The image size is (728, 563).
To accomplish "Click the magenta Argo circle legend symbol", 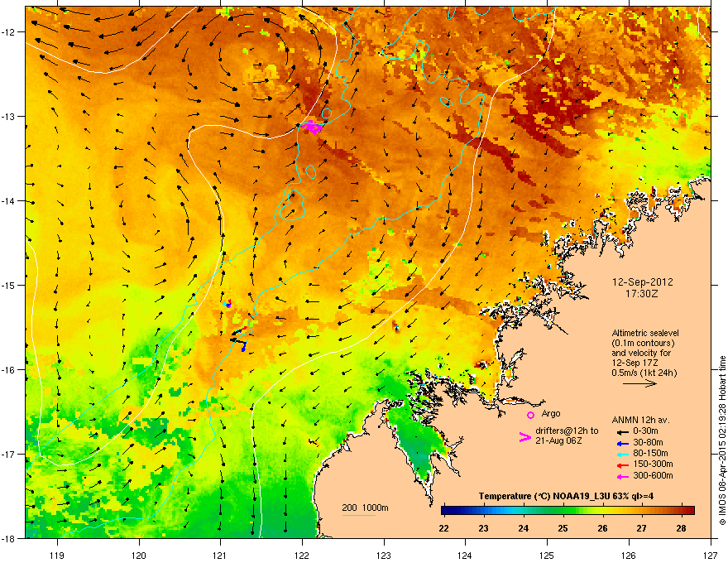I will (530, 415).
